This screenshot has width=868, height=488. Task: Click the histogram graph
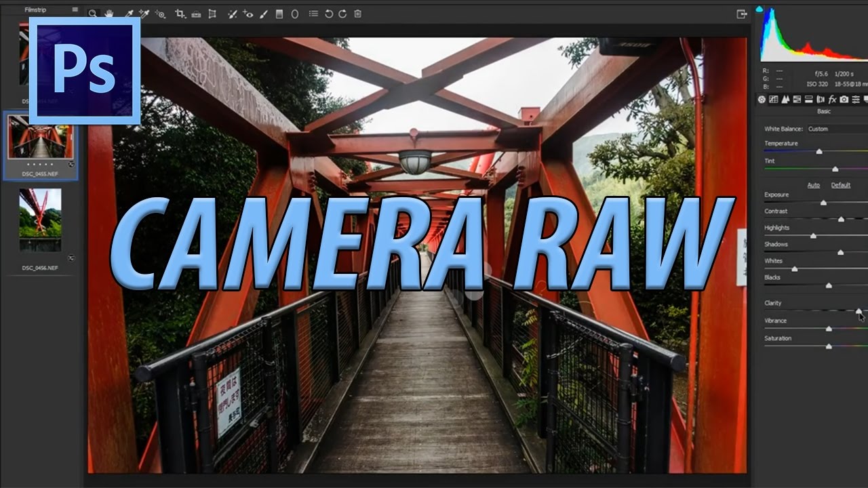click(x=814, y=34)
